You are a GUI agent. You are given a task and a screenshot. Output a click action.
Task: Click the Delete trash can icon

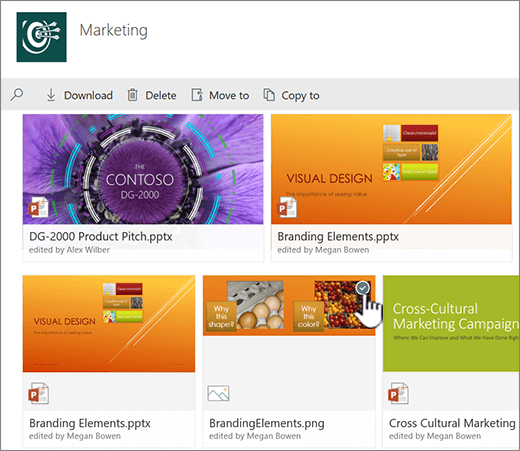(x=132, y=95)
